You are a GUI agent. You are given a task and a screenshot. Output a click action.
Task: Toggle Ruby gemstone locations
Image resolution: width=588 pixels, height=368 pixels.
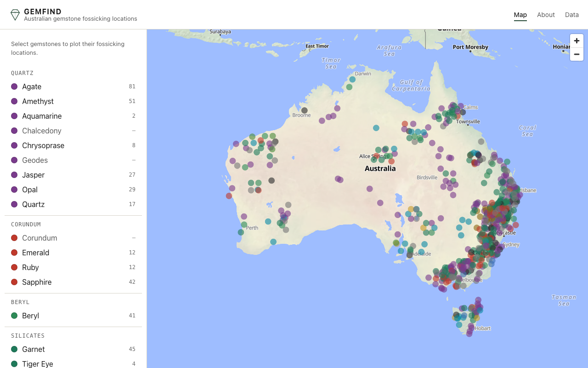click(73, 267)
